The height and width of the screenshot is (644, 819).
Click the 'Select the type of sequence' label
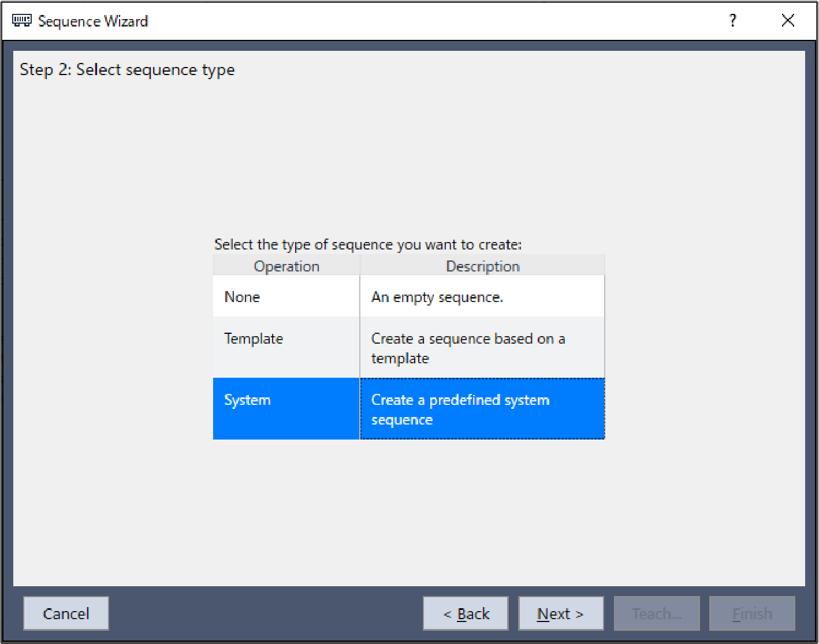pyautogui.click(x=367, y=244)
